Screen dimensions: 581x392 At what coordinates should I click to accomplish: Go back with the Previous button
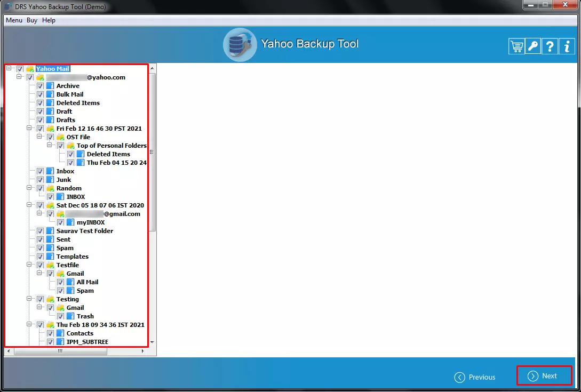475,377
